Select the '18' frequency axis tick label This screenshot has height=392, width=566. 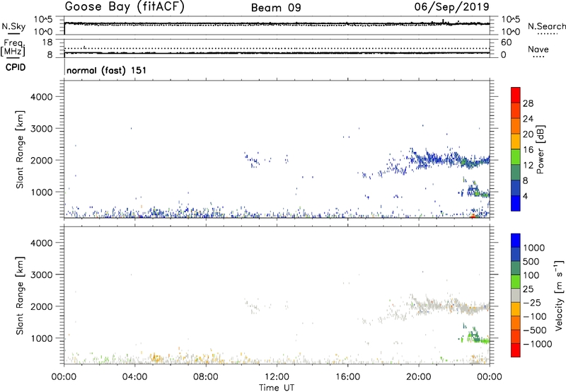coord(47,42)
